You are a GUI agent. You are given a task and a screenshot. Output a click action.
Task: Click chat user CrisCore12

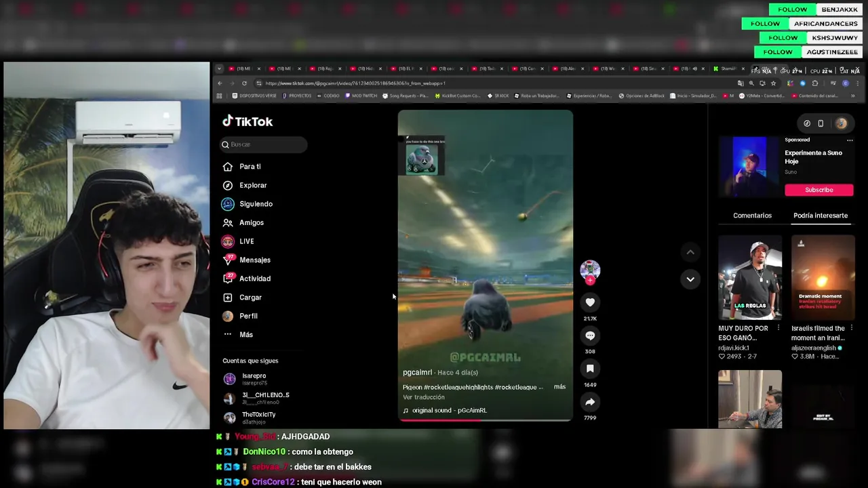click(x=273, y=482)
